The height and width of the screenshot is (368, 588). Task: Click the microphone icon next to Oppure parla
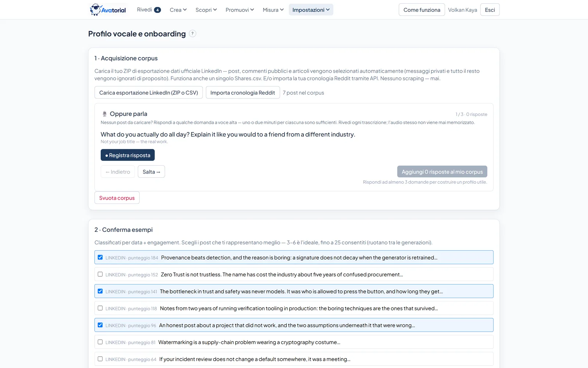click(104, 114)
